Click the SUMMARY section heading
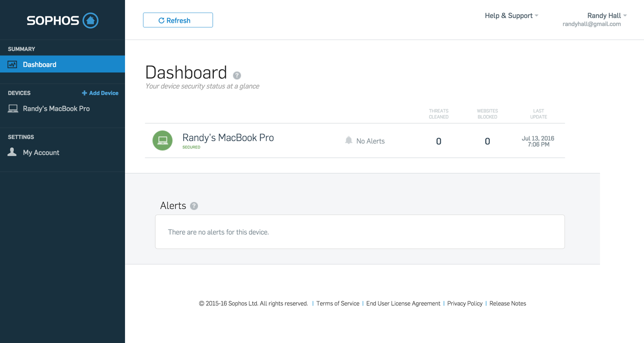This screenshot has height=343, width=644. point(21,49)
